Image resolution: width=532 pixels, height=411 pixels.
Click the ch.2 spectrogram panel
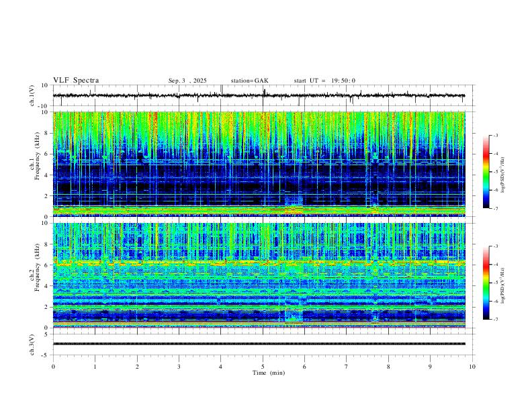pyautogui.click(x=259, y=275)
